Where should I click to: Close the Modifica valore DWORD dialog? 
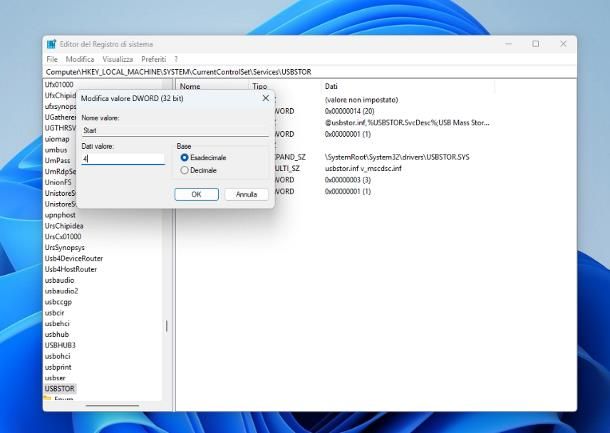(x=266, y=98)
